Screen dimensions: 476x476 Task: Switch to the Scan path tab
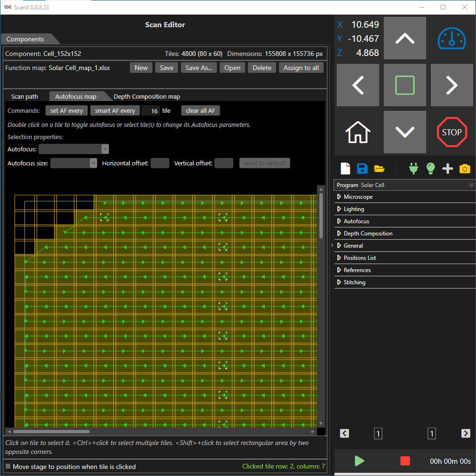point(24,96)
